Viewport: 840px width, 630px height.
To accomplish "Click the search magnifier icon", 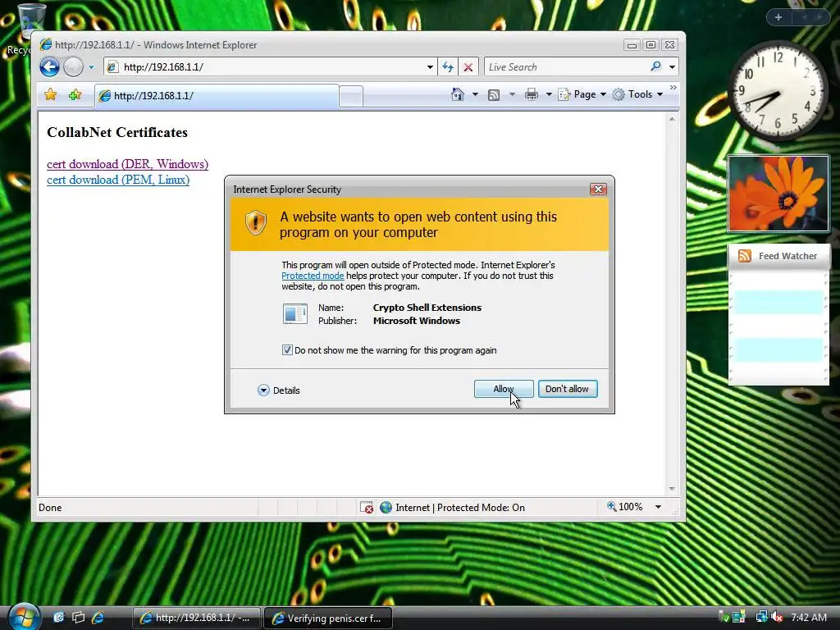I will click(656, 66).
